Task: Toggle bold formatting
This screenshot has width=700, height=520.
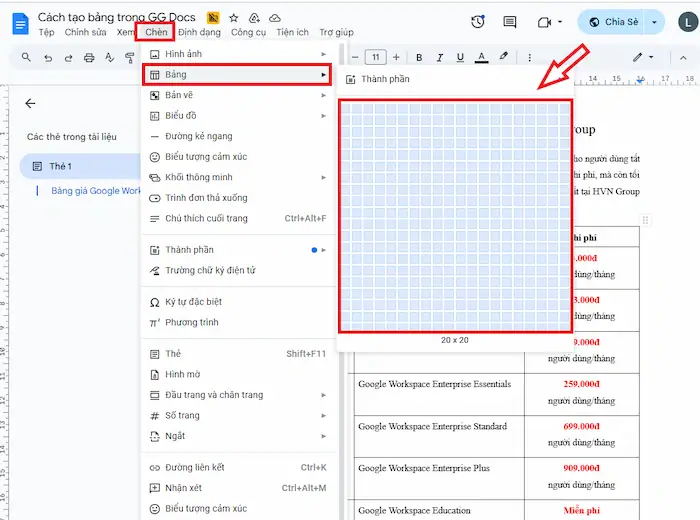Action: [x=419, y=58]
